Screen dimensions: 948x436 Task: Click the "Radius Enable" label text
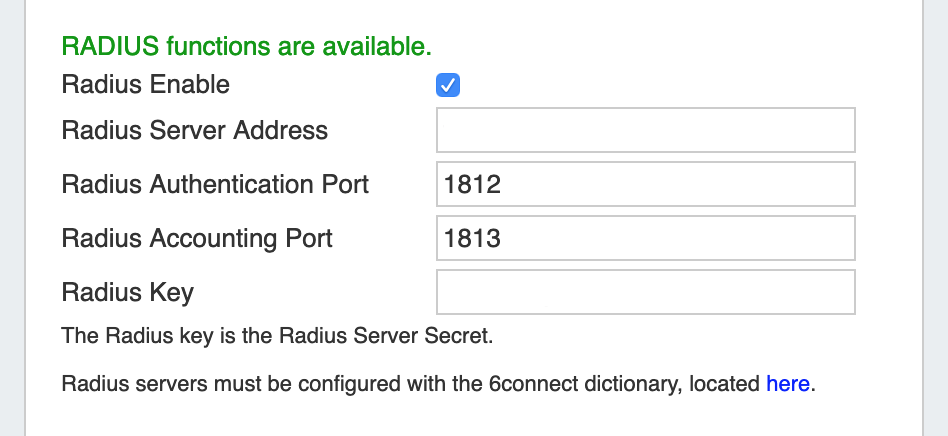[x=146, y=85]
